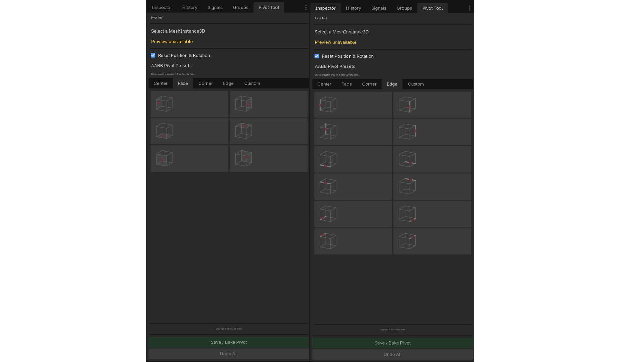The width and height of the screenshot is (644, 362).
Task: Choose the bottom-front horizontal edge preset
Action: 353,159
